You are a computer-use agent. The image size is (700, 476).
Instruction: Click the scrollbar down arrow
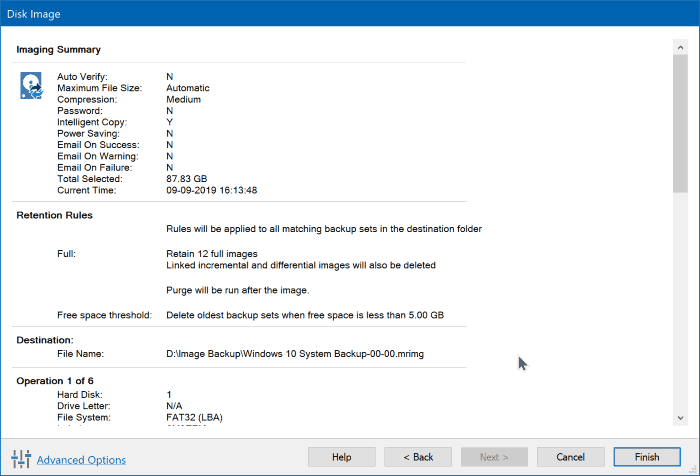[x=680, y=418]
